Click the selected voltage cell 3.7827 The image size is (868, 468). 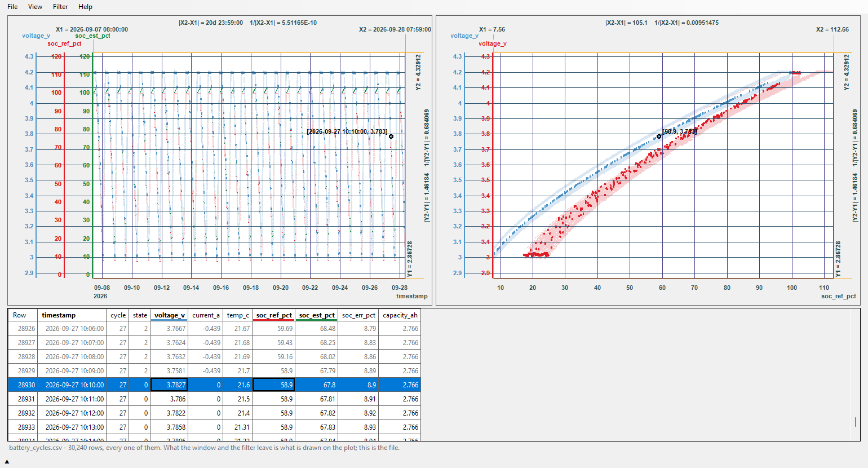point(170,385)
